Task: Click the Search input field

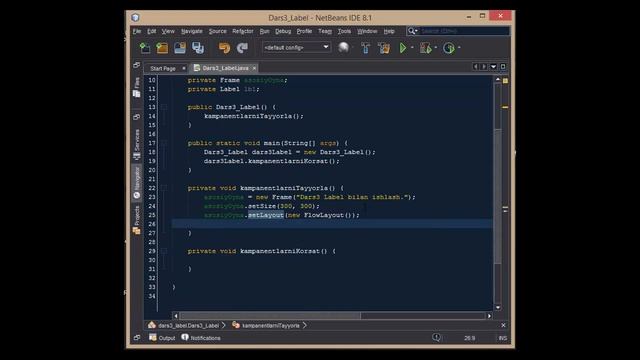Action: (464, 31)
